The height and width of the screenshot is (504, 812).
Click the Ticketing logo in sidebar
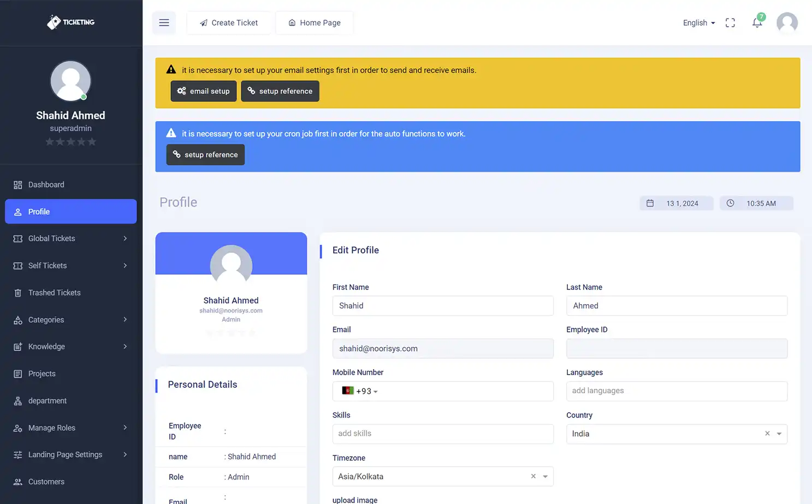point(71,22)
